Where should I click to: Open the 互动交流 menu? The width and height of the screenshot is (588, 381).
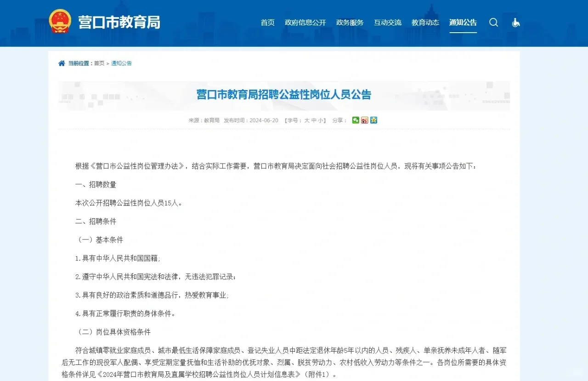pyautogui.click(x=387, y=23)
